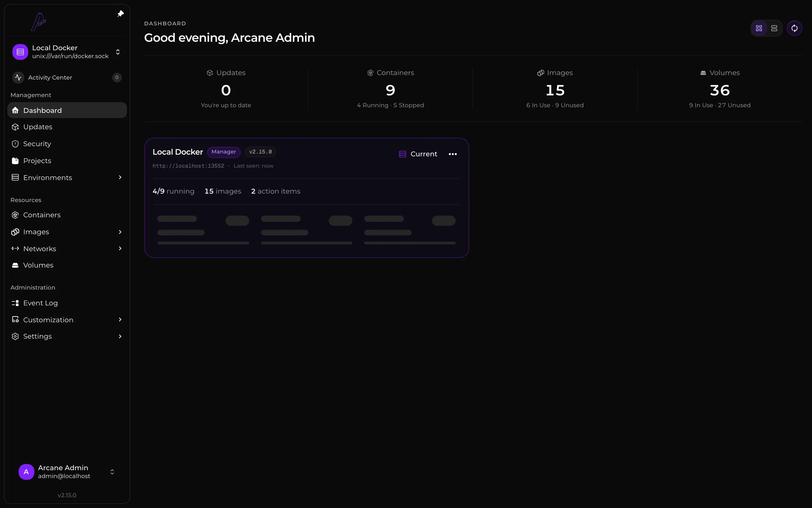Click the Current environment indicator
This screenshot has height=508, width=812.
click(418, 154)
